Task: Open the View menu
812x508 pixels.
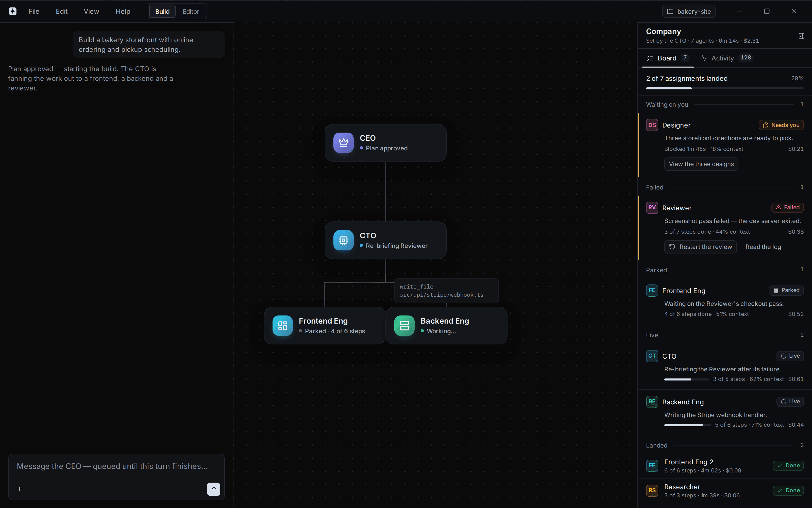Action: 91,11
